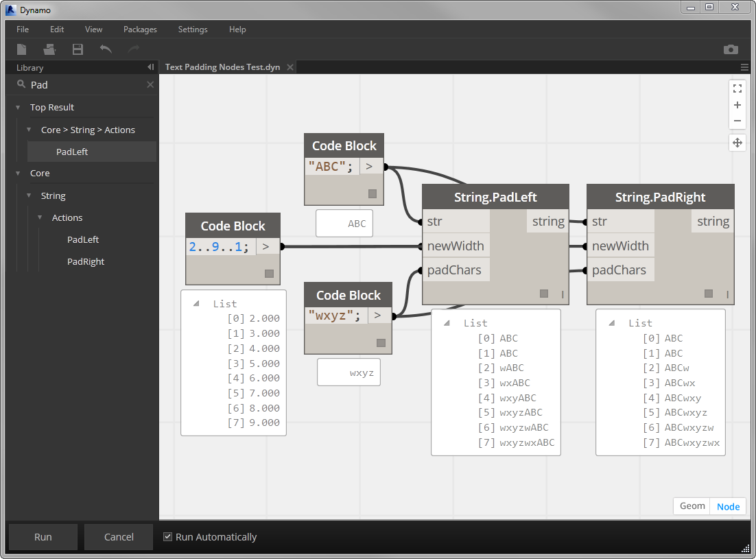The height and width of the screenshot is (559, 756).
Task: Collapse the Top Result section
Action: tap(16, 107)
